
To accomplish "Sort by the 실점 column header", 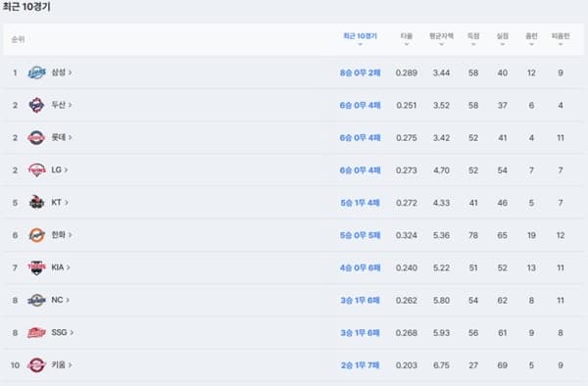I will coord(503,39).
